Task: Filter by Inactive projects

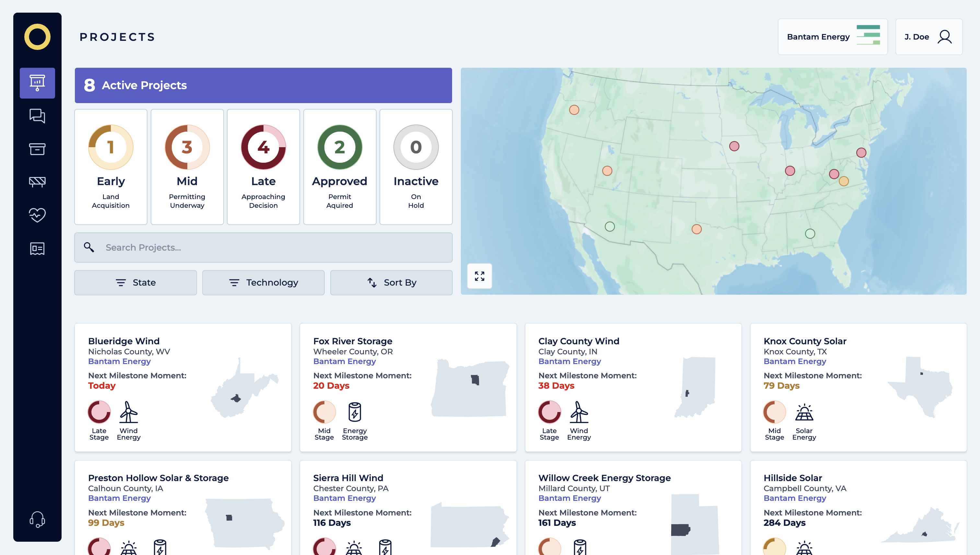Action: [x=416, y=167]
